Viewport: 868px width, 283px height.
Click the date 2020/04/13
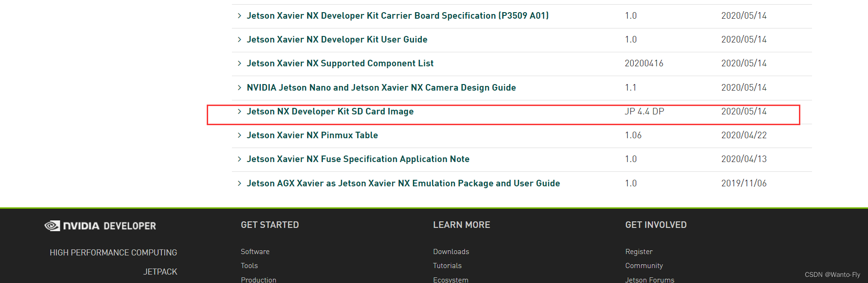744,159
